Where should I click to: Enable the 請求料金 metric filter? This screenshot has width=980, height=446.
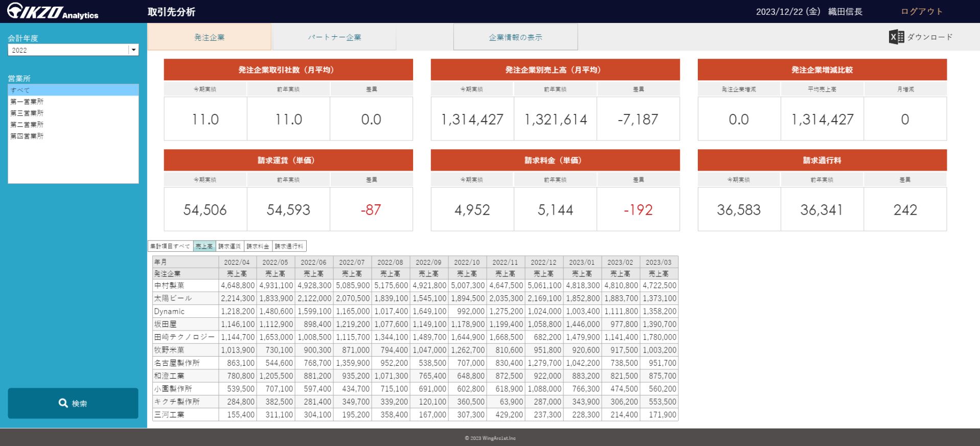pos(258,246)
